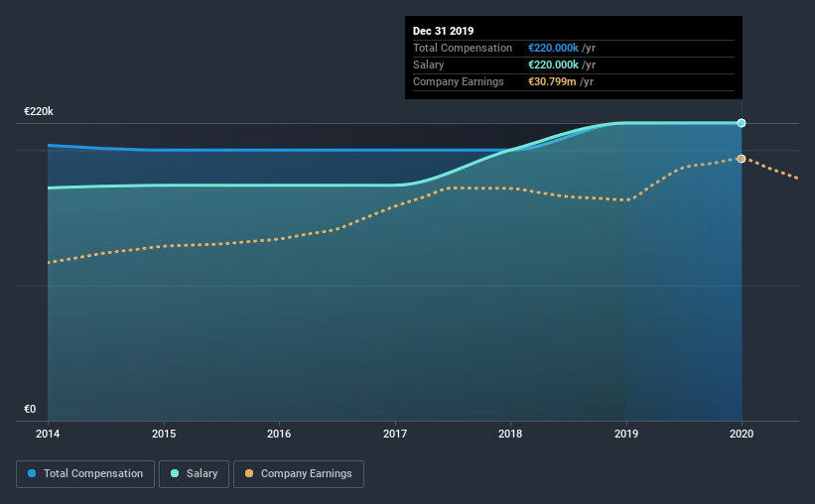This screenshot has width=815, height=504.
Task: Click the 2018 x-axis label
Action: tap(510, 434)
